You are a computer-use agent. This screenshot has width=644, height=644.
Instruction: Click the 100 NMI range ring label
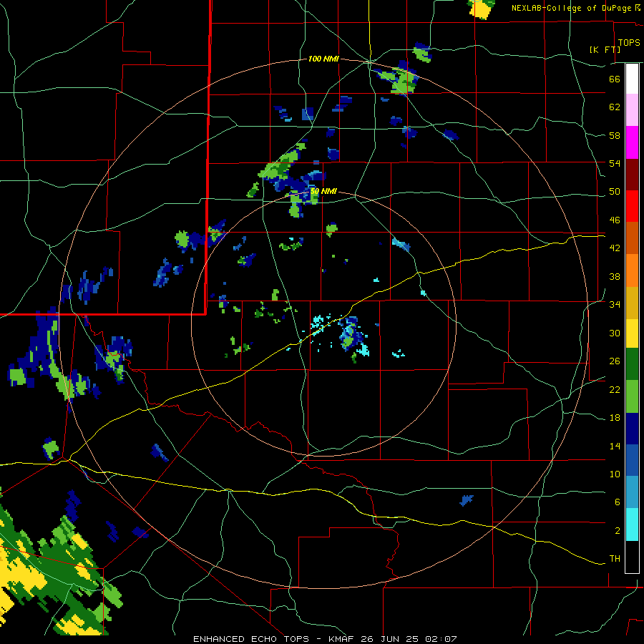click(323, 59)
